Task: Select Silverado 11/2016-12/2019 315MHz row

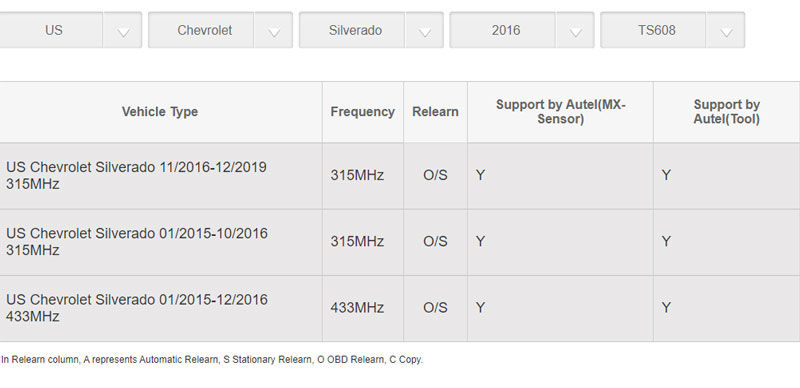Action: pyautogui.click(x=400, y=176)
